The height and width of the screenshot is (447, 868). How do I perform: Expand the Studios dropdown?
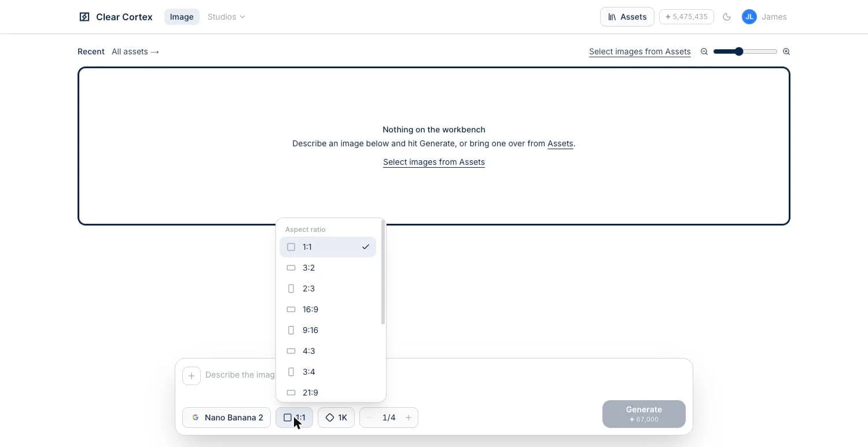(226, 17)
